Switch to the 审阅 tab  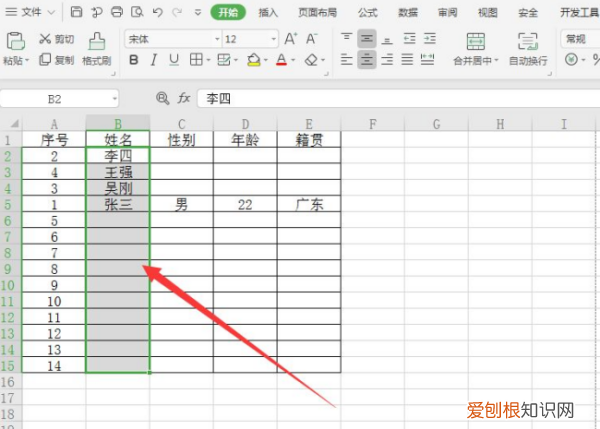448,13
